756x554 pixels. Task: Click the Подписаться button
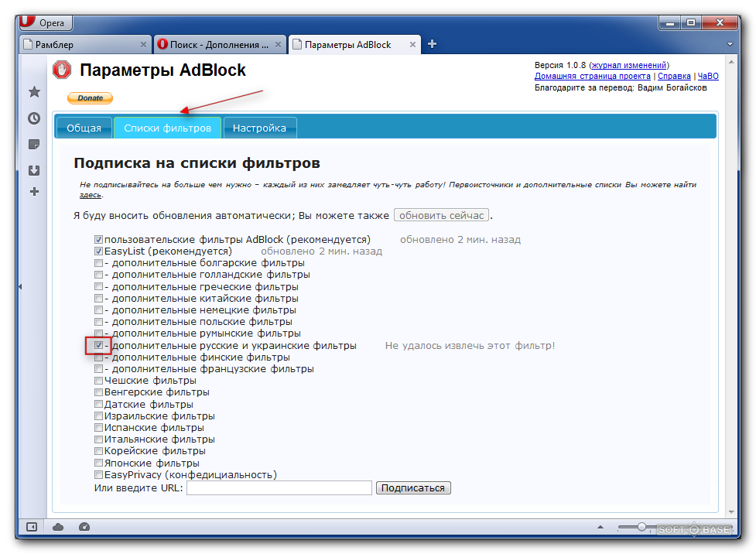(x=413, y=488)
